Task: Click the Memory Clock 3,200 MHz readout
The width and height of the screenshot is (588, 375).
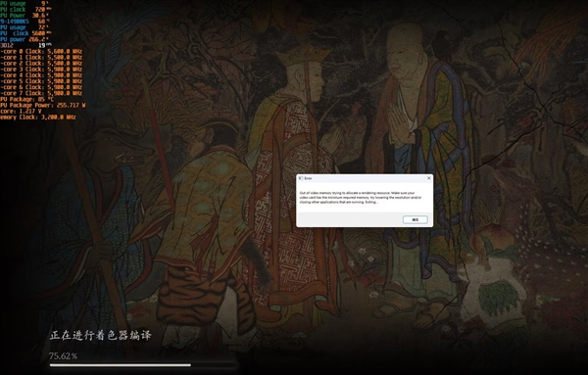Action: point(38,117)
